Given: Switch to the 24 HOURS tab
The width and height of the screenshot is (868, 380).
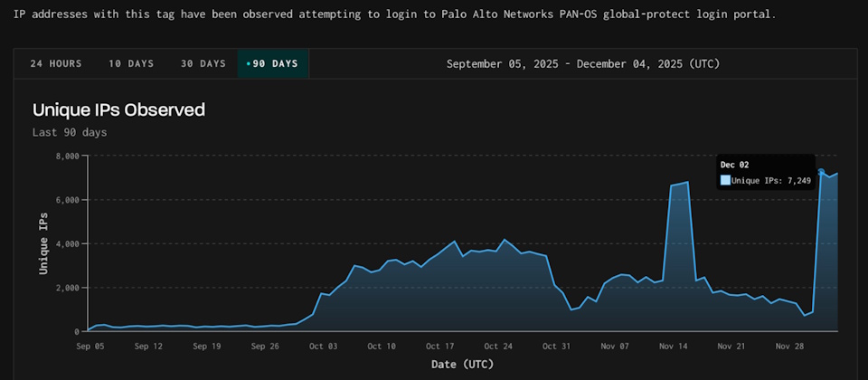Looking at the screenshot, I should pyautogui.click(x=56, y=63).
